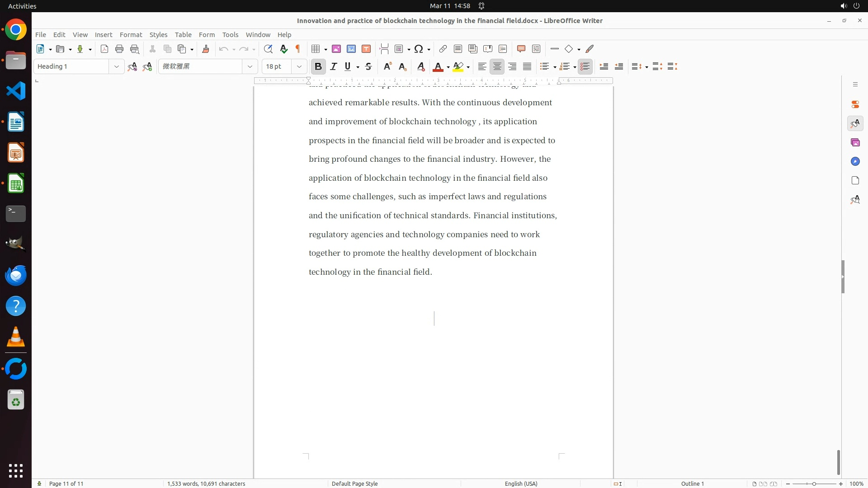The height and width of the screenshot is (488, 868).
Task: Toggle Formatting Marks pilcrow button
Action: point(298,49)
